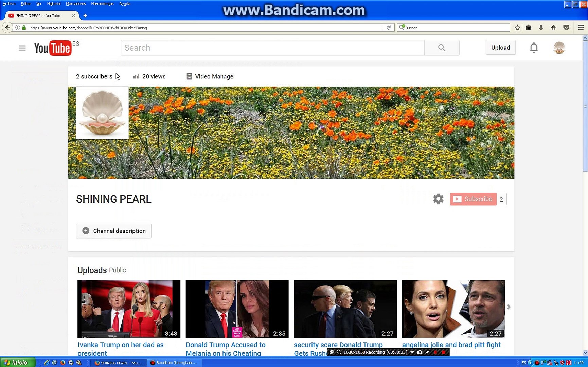This screenshot has width=588, height=367.
Task: Open the Herramientas menu
Action: (x=102, y=3)
